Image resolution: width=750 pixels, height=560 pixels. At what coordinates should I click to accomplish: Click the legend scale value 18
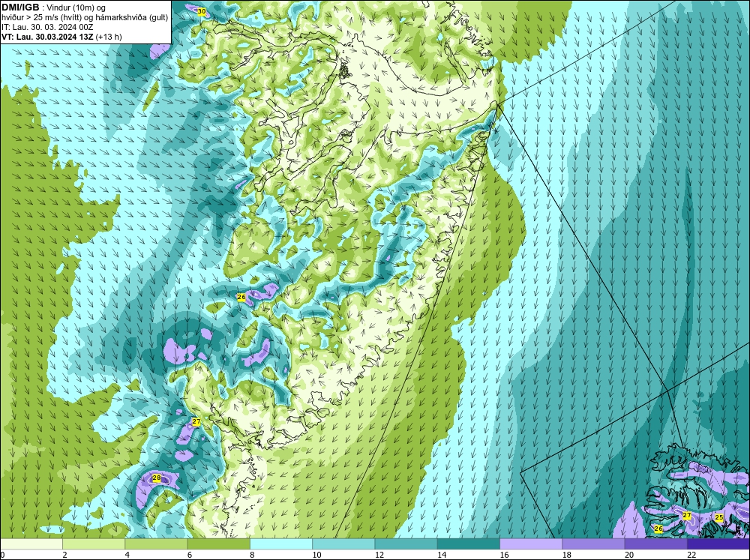click(566, 554)
